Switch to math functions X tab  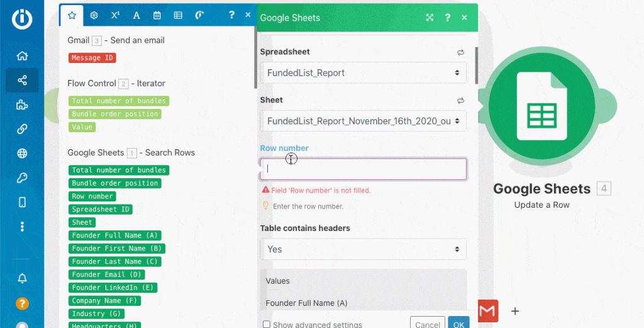[116, 15]
